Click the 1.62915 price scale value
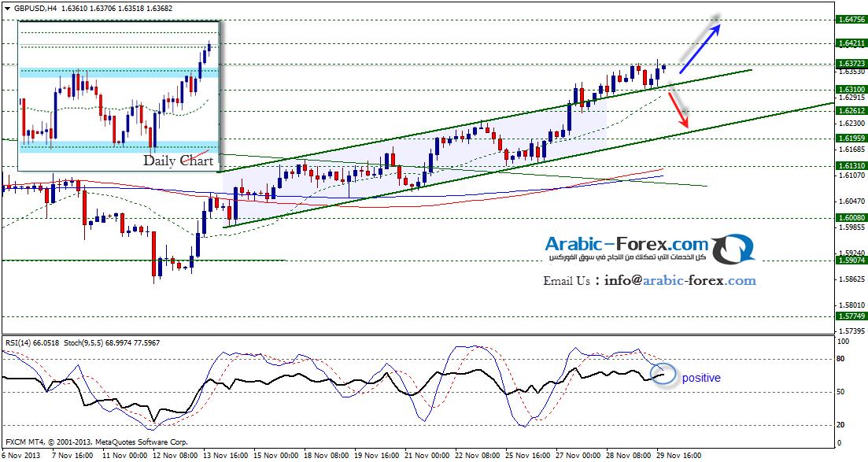Viewport: 868px width, 462px height. (x=851, y=97)
